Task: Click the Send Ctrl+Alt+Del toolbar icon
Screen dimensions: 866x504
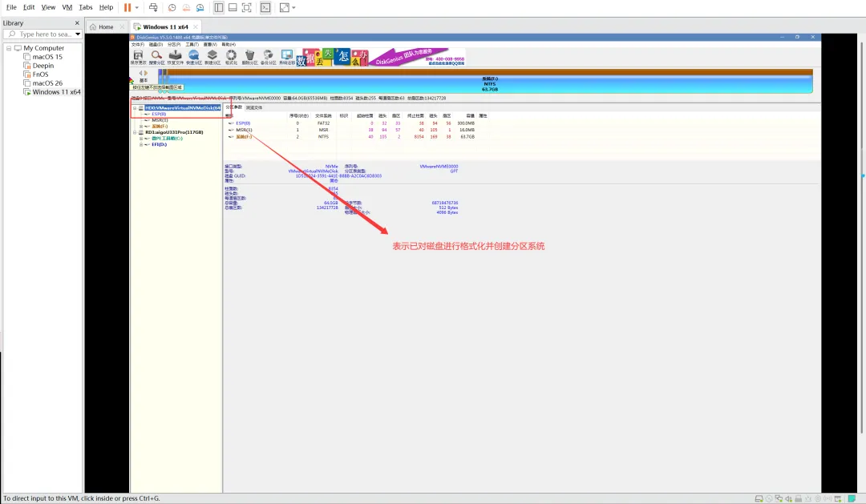Action: click(153, 8)
